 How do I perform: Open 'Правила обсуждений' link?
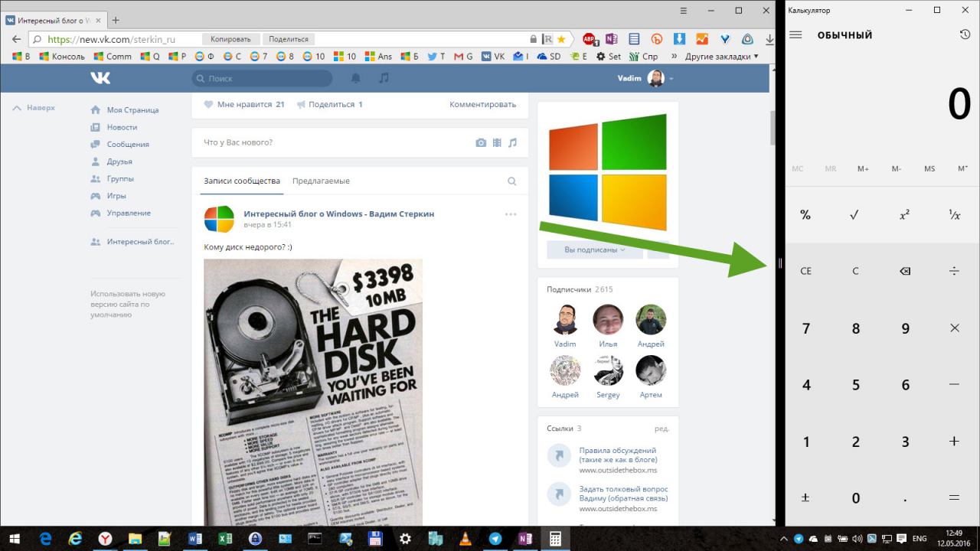pos(618,455)
